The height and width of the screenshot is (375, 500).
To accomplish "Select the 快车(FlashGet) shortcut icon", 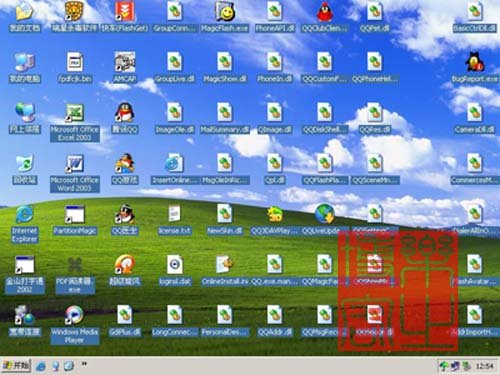I will click(124, 11).
